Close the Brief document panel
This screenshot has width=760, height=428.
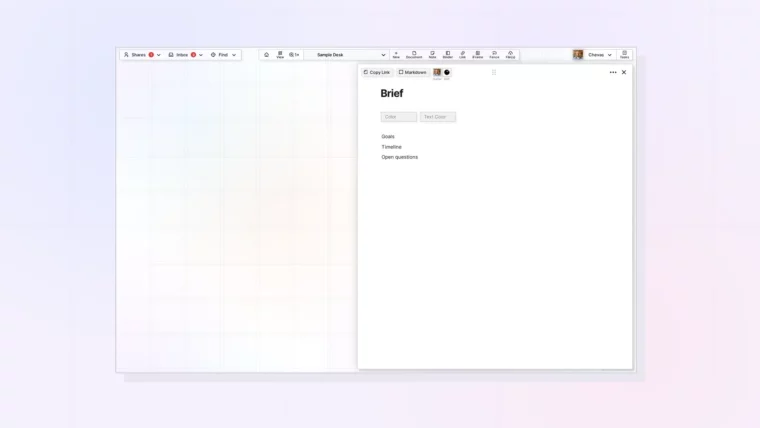coord(624,72)
